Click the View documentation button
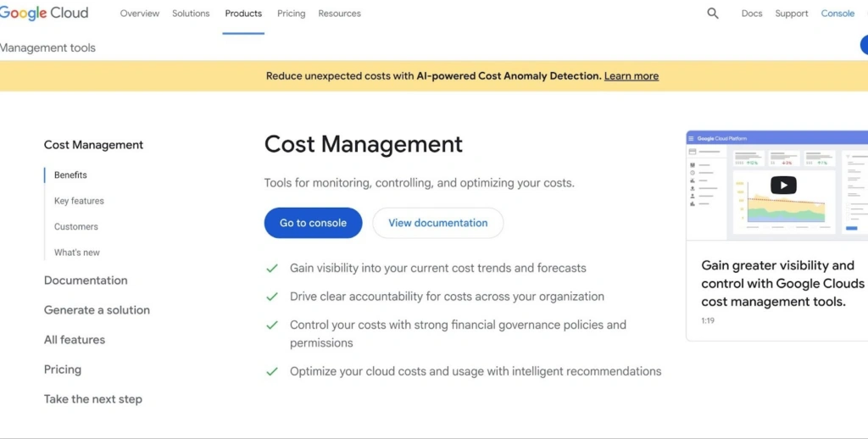Viewport: 868px width, 439px height. 438,223
